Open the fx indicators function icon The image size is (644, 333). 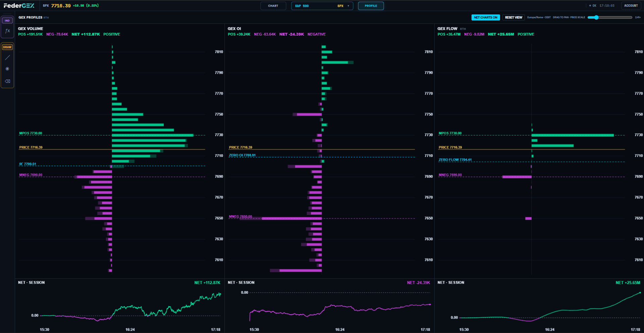coord(7,31)
